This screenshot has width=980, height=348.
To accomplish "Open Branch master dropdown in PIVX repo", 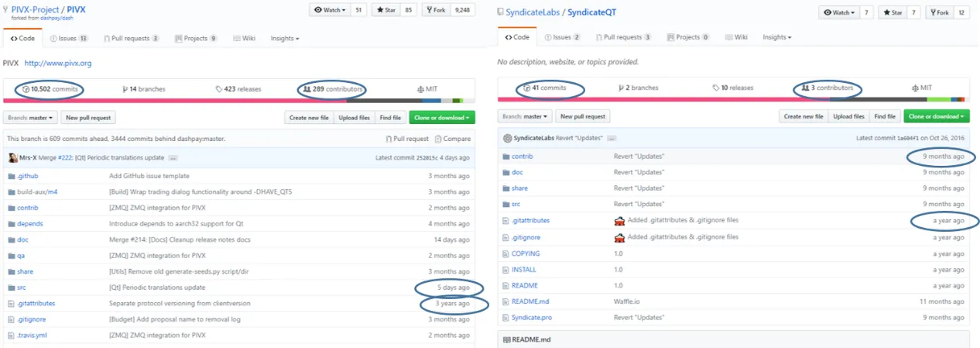I will tap(31, 118).
